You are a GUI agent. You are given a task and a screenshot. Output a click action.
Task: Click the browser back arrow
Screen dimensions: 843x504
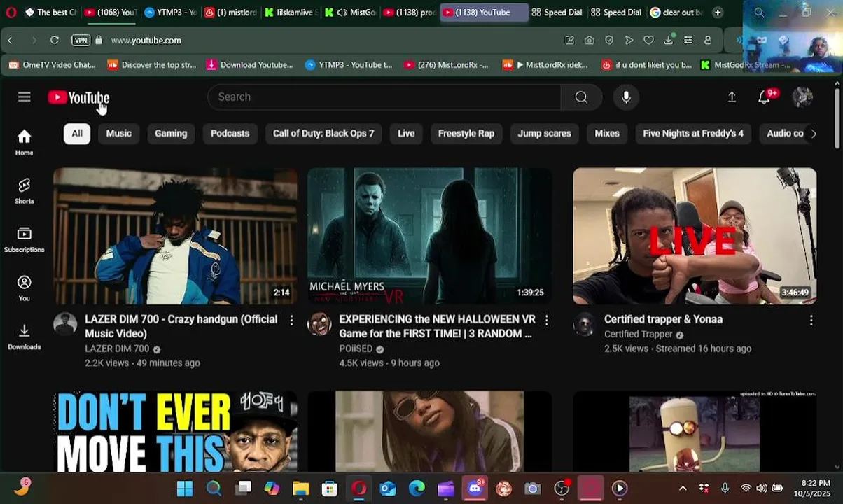click(10, 41)
